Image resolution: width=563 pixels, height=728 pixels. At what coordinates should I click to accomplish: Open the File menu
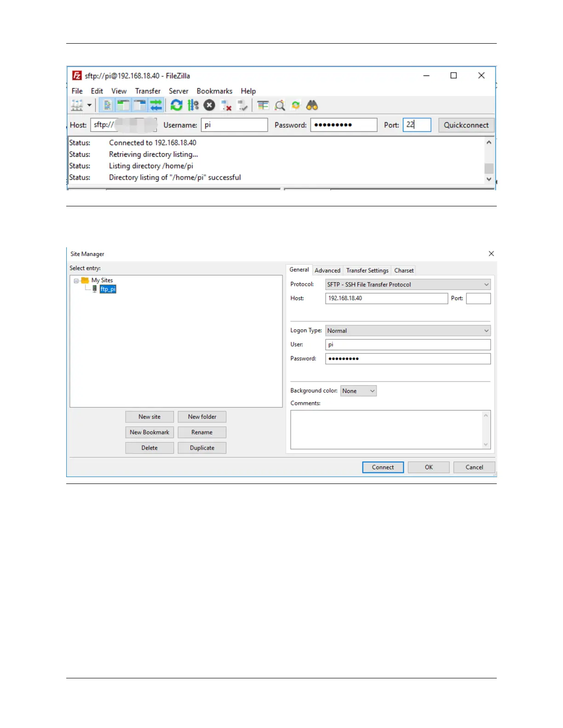[77, 91]
